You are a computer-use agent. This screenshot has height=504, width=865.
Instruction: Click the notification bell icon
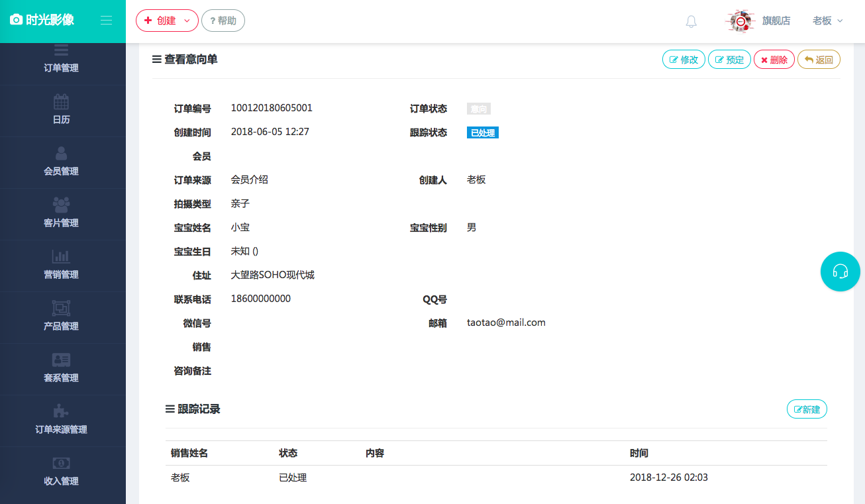(x=691, y=21)
